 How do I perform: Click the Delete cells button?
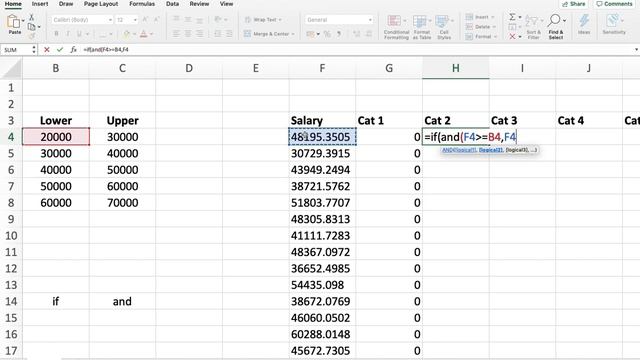tap(481, 27)
